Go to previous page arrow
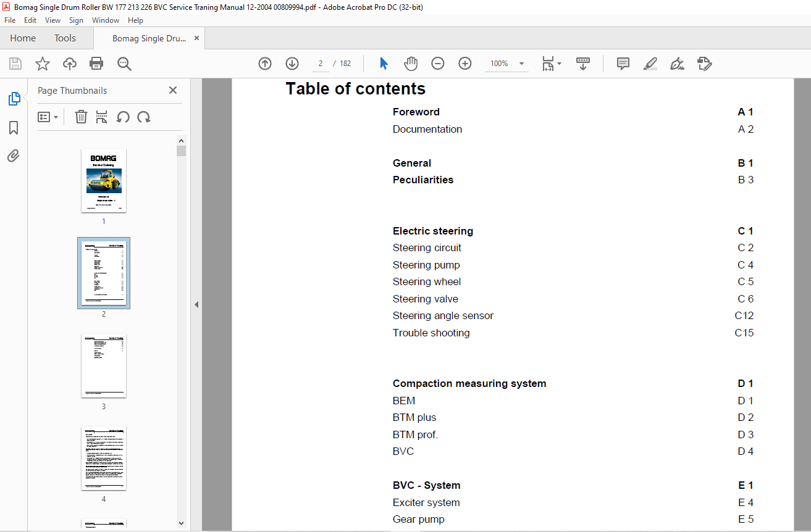This screenshot has width=811, height=532. (265, 64)
